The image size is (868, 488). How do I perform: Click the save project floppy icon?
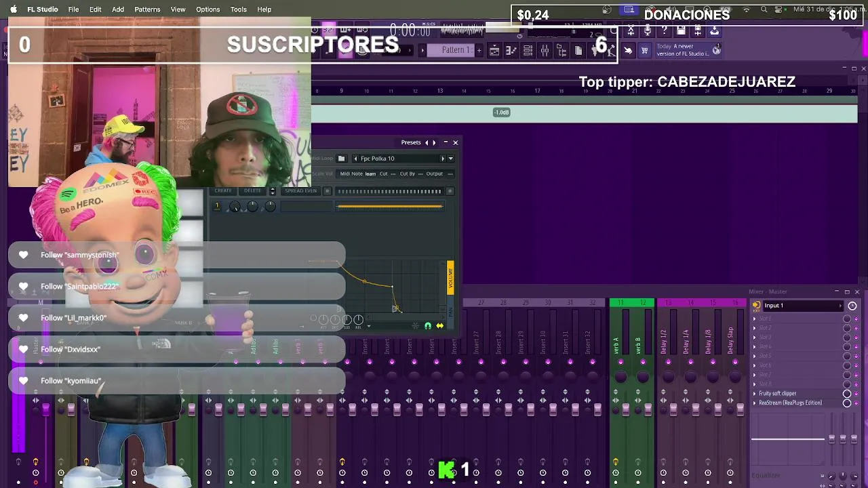click(681, 30)
